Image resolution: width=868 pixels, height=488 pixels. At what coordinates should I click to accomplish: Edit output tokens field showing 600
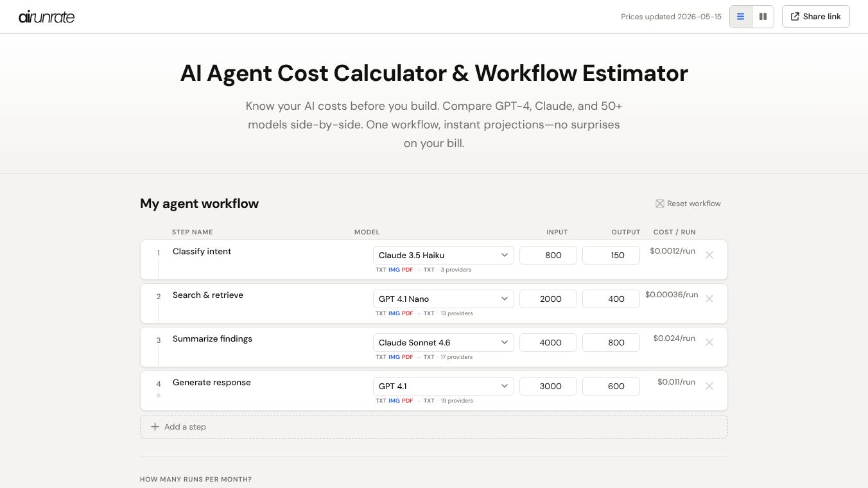pyautogui.click(x=611, y=387)
